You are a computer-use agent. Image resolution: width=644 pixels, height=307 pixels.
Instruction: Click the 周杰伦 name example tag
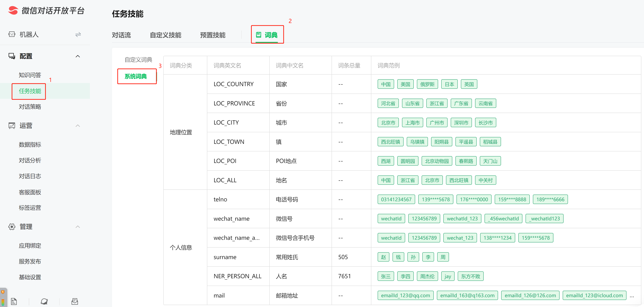pos(427,276)
